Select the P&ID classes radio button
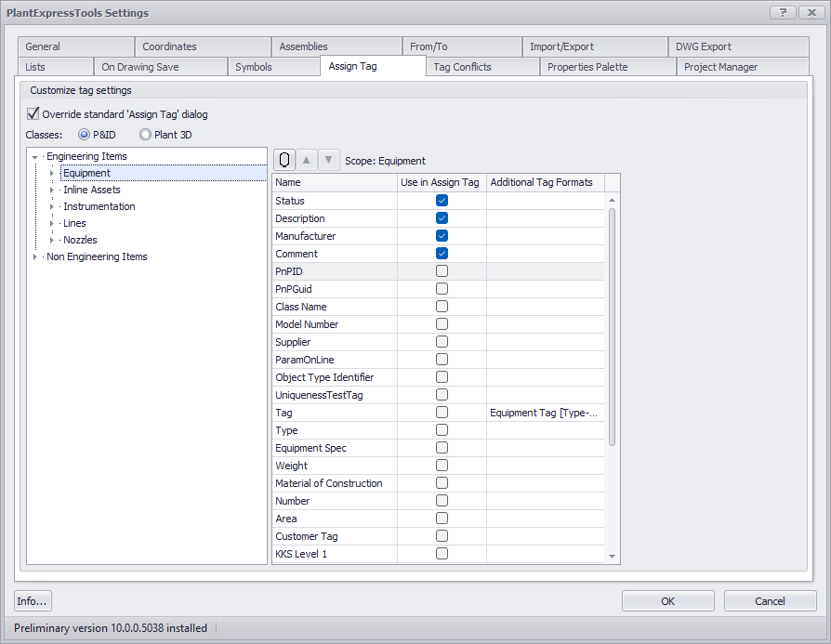The width and height of the screenshot is (831, 644). coord(84,135)
